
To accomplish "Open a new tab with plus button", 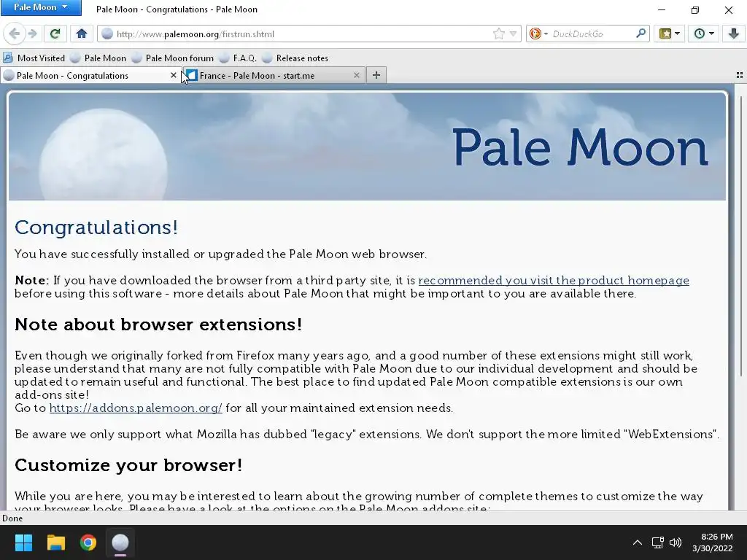I will tap(376, 75).
